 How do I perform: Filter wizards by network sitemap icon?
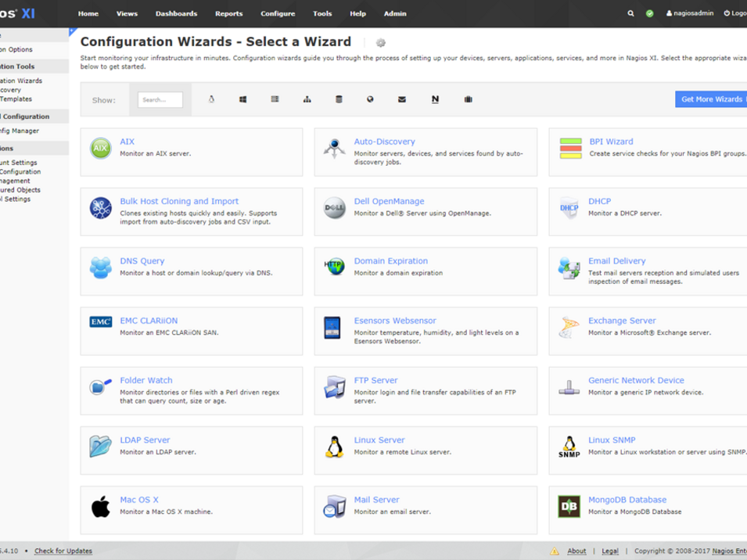(307, 99)
